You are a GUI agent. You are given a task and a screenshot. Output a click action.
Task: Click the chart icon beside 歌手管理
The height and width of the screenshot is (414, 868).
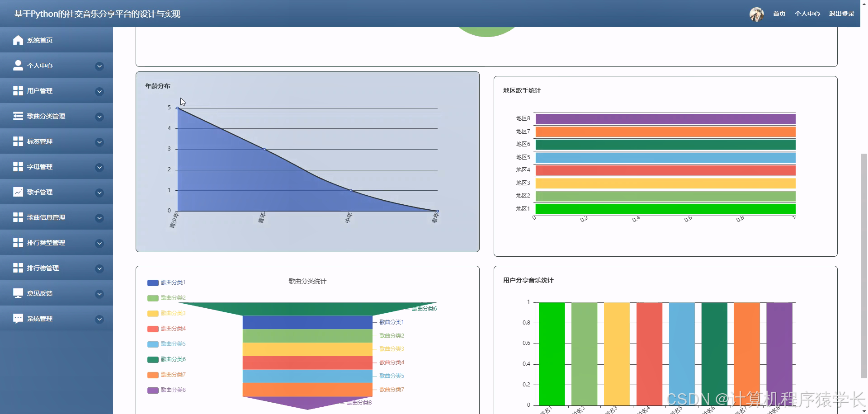click(18, 192)
